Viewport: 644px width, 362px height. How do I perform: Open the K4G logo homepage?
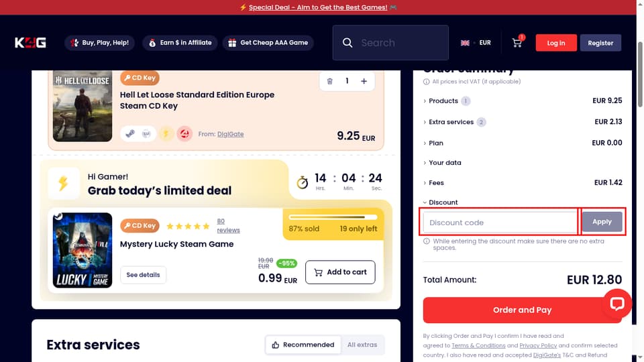click(x=30, y=43)
